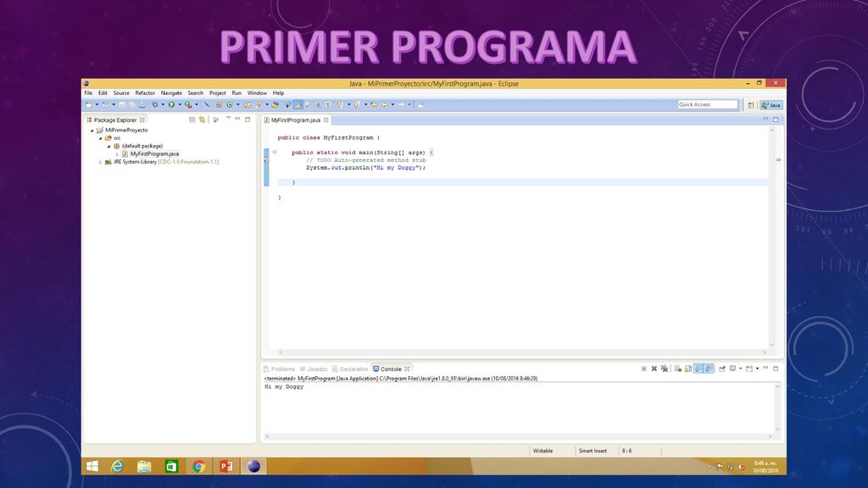The height and width of the screenshot is (488, 868).
Task: Open Package Explorer View Menu triangle
Action: (228, 118)
